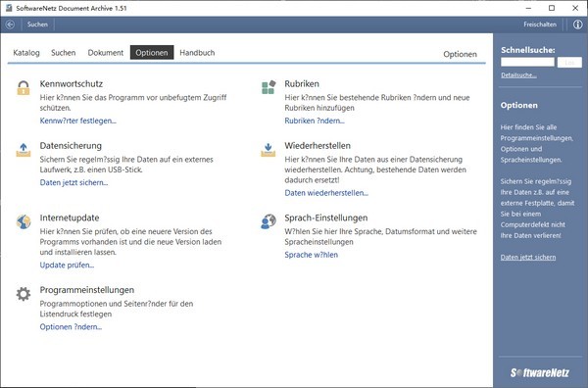Click the Datensicherung upload-arrow icon
This screenshot has width=588, height=388.
tap(24, 150)
